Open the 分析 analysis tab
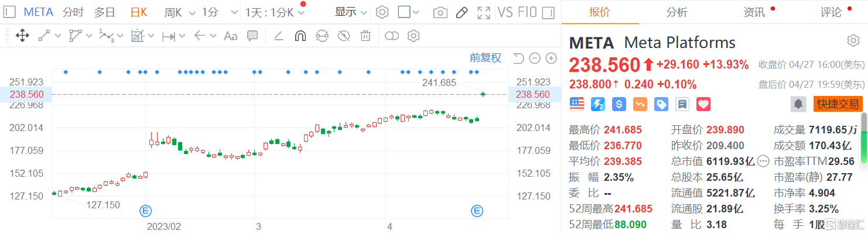This screenshot has width=868, height=234. (676, 12)
